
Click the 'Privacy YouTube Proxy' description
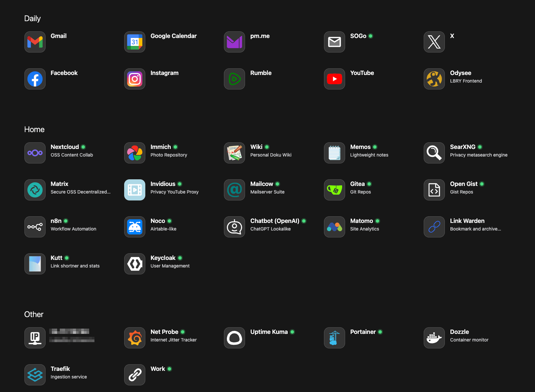click(174, 192)
